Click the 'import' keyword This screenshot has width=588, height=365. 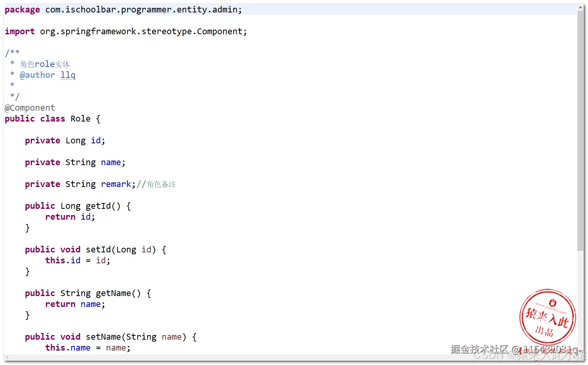click(19, 32)
